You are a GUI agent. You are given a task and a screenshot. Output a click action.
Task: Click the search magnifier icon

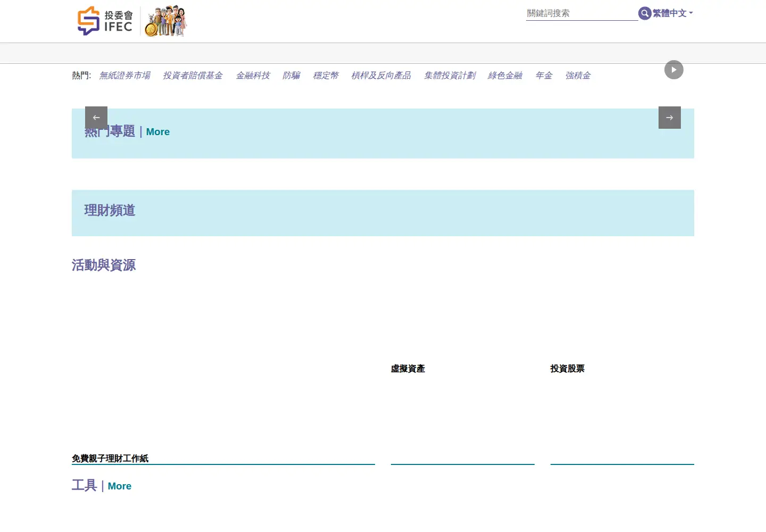(645, 13)
